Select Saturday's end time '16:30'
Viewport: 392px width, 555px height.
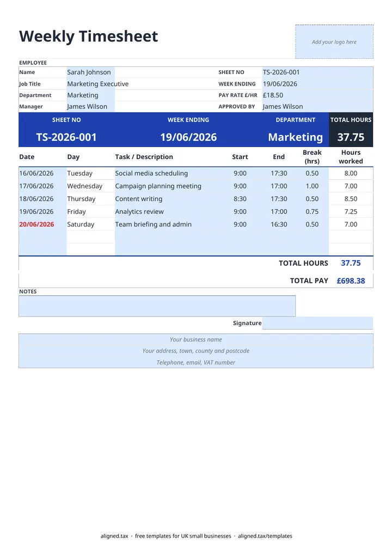coord(279,224)
